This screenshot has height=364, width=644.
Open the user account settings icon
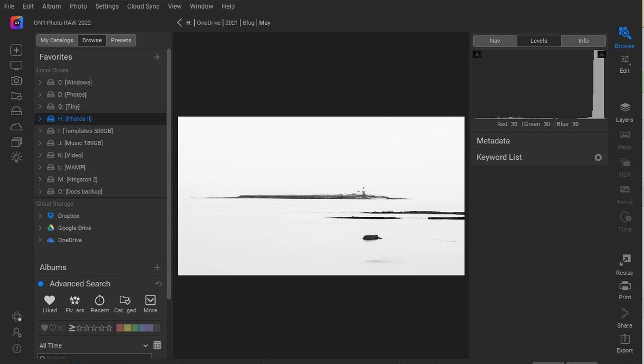[x=17, y=332]
